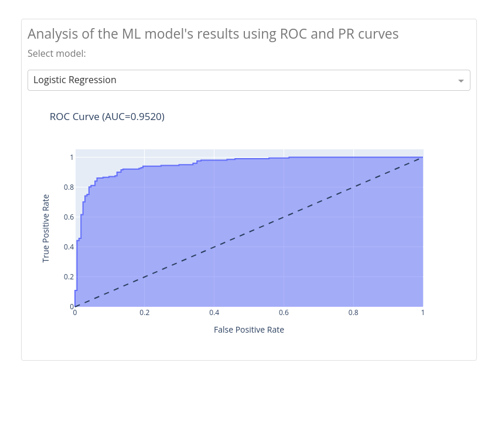Click the Logistic Regression selected value
Screen dimensions: 498x448
click(x=75, y=80)
